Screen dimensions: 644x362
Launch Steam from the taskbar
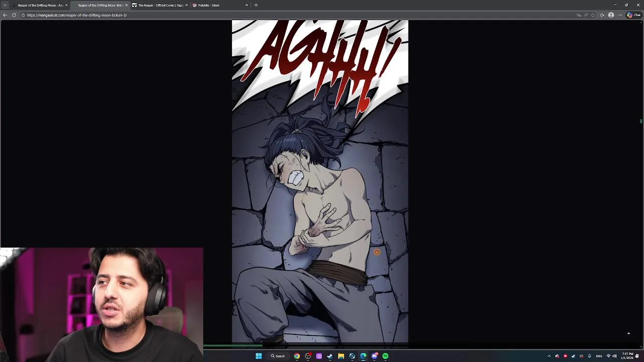tap(330, 356)
